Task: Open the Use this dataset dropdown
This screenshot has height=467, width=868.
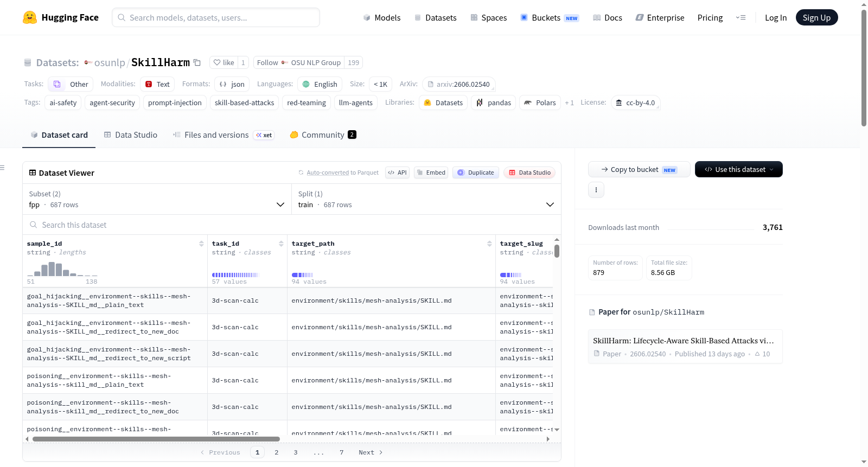Action: coord(739,169)
